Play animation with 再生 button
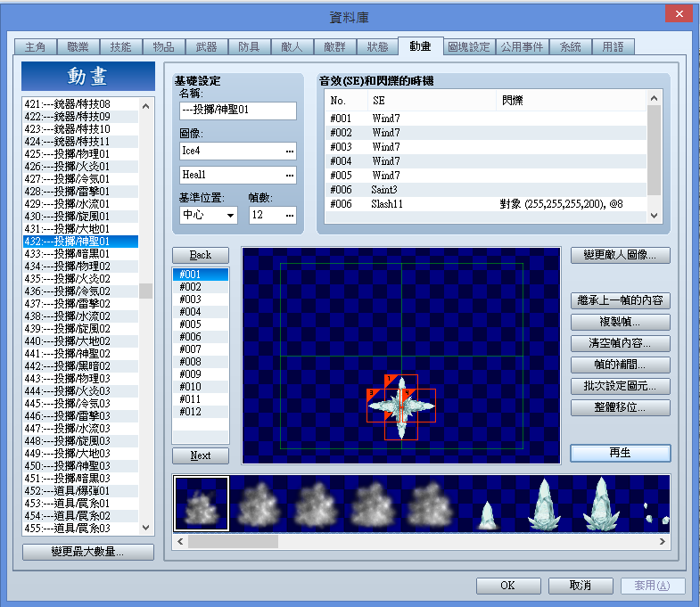The width and height of the screenshot is (700, 607). coord(620,453)
